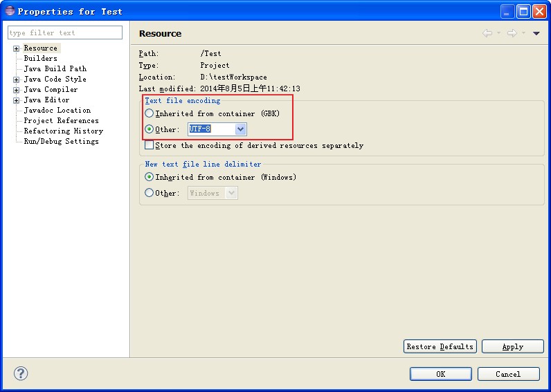Navigate back with left arrow icon
The width and height of the screenshot is (551, 392).
(487, 33)
